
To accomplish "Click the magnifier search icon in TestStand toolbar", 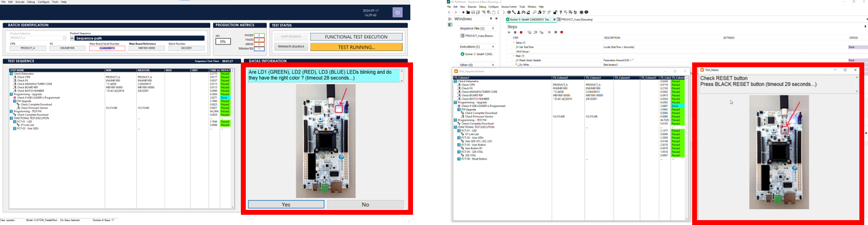I will tap(533, 12).
